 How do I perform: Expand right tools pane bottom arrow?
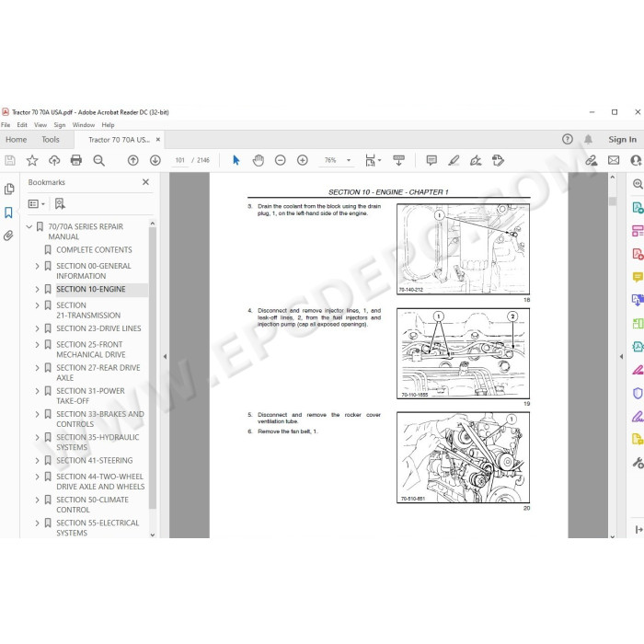(638, 530)
